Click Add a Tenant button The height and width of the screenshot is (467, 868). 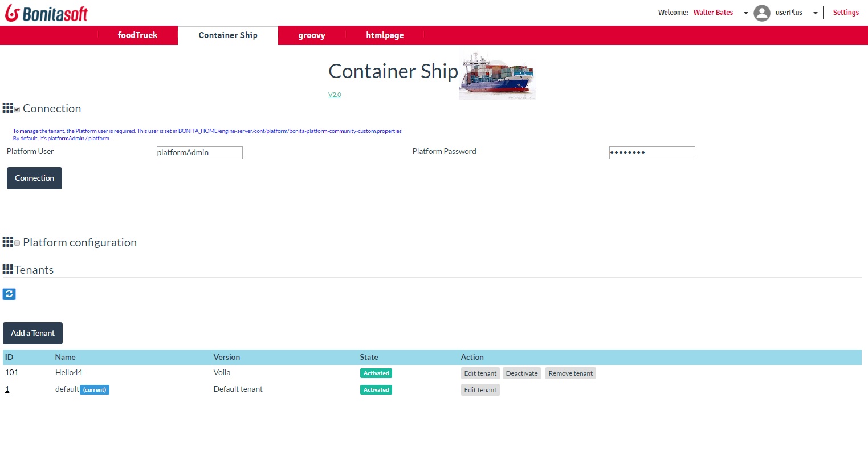click(32, 333)
